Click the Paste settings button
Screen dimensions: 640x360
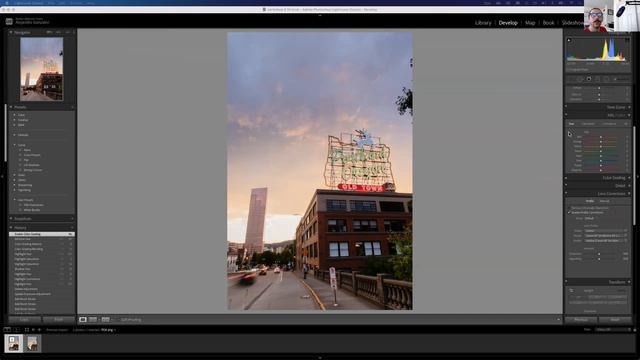click(59, 320)
